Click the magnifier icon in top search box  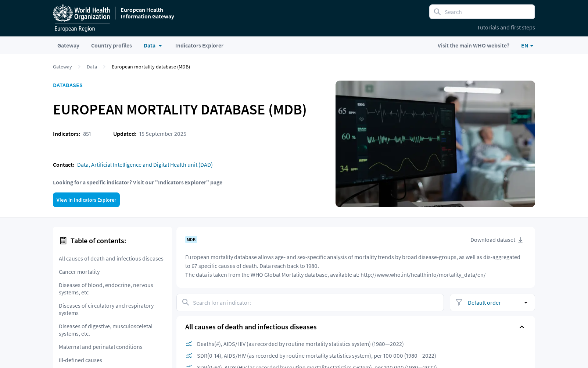[x=437, y=12]
